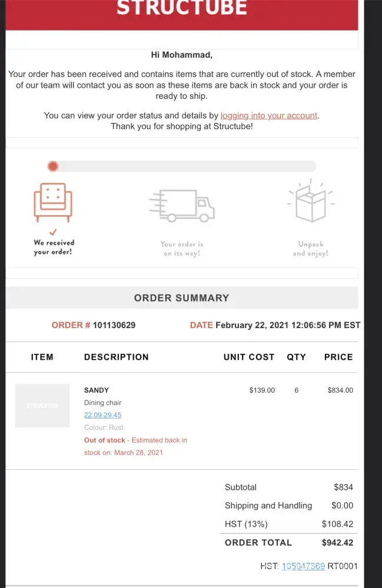Click the HST number 105047369 link
This screenshot has width=382, height=588.
coord(303,566)
